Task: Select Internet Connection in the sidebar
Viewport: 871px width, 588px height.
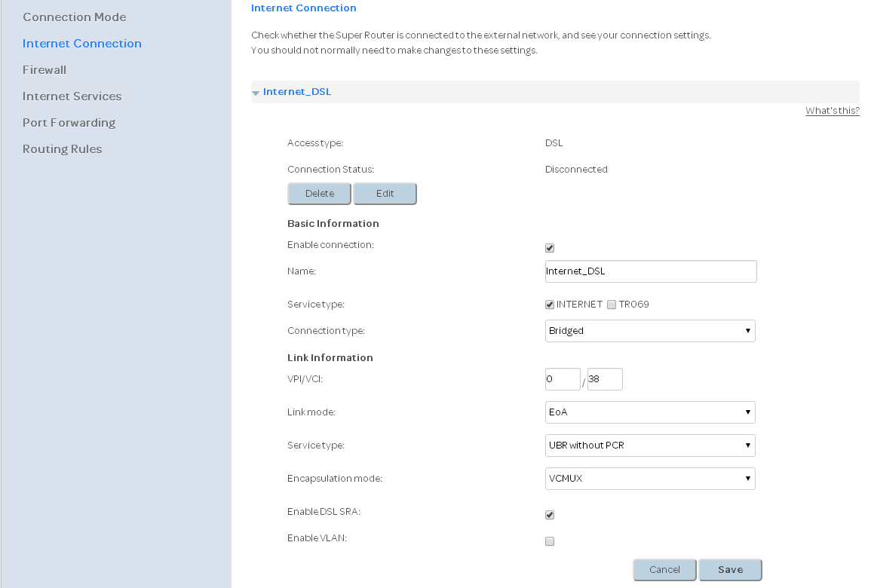Action: pyautogui.click(x=81, y=43)
